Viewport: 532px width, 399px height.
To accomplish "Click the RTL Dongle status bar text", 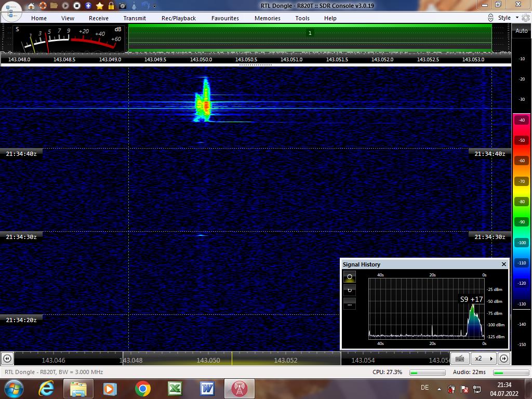I will (54, 372).
